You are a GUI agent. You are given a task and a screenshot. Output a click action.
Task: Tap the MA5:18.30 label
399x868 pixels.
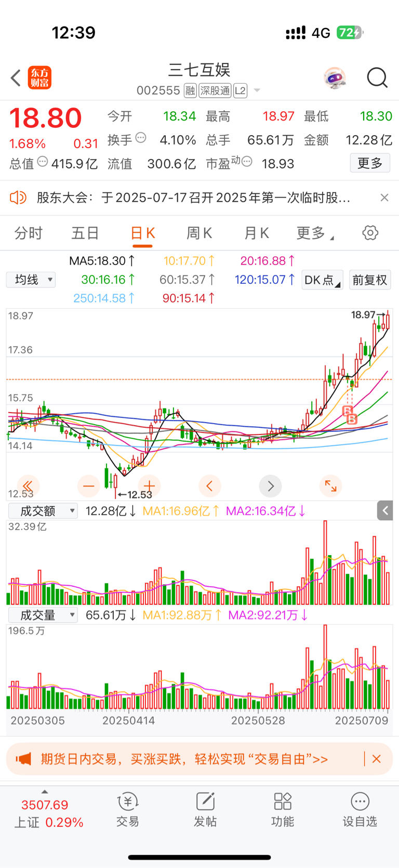(x=102, y=261)
